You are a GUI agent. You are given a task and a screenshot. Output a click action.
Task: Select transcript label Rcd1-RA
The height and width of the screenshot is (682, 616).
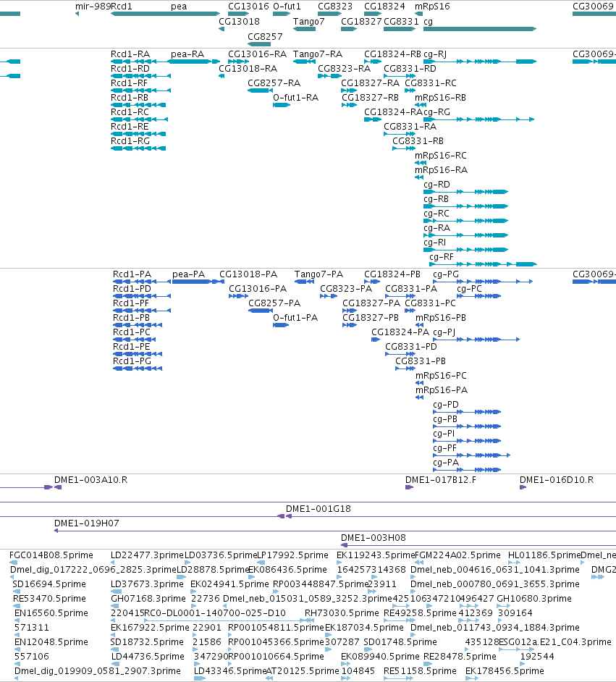click(x=130, y=54)
